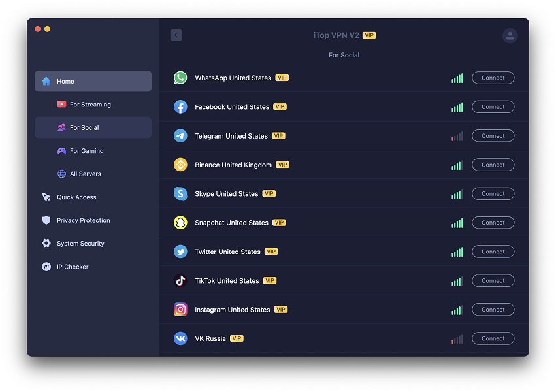Connect to Snapchat United States server
Viewport: 556px width, 392px height.
click(493, 223)
